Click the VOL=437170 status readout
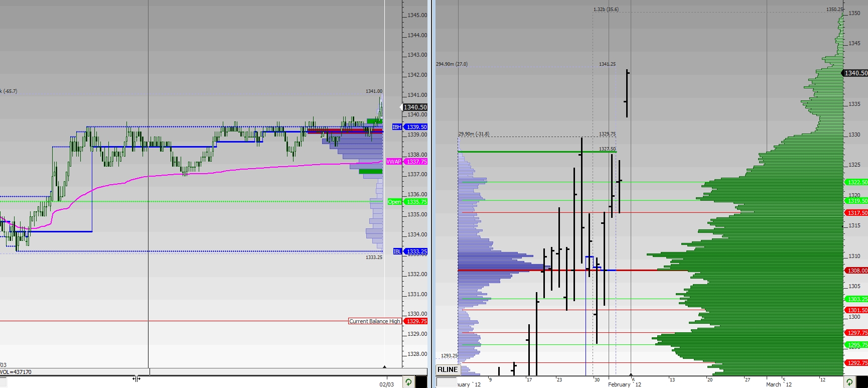This screenshot has width=868, height=388. 16,372
